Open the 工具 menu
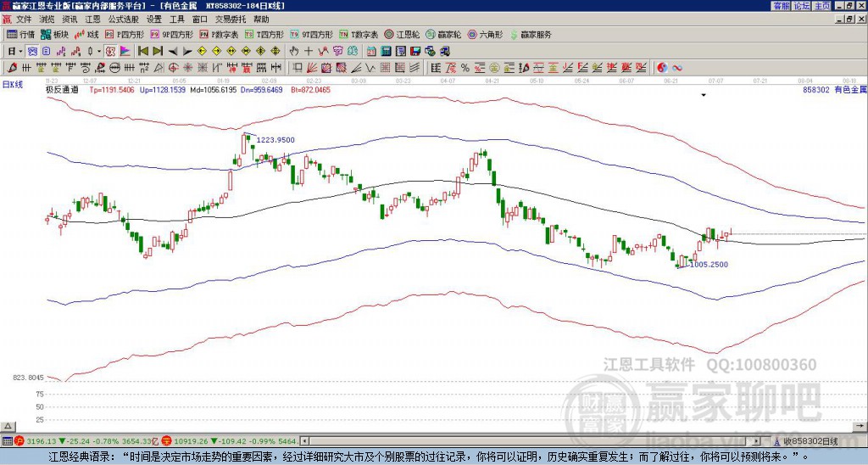Viewport: 868px width, 465px height. tap(177, 20)
